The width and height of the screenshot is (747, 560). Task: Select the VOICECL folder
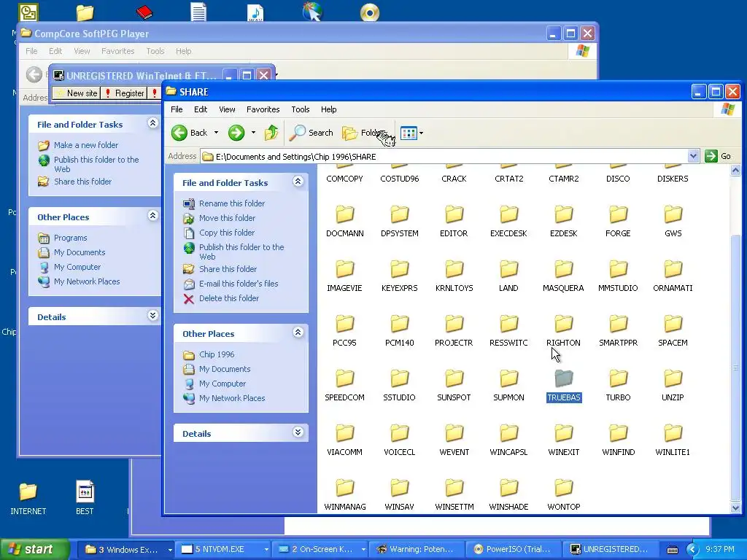pos(399,440)
